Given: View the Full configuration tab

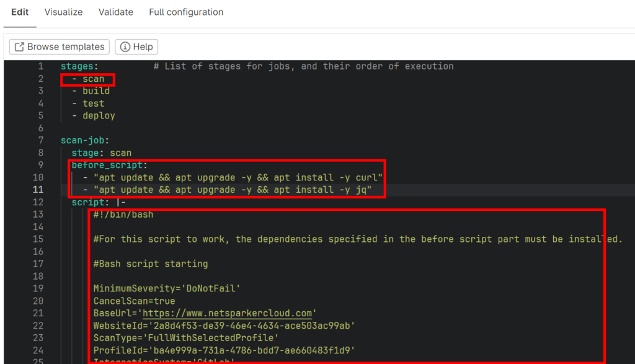Looking at the screenshot, I should pyautogui.click(x=185, y=12).
